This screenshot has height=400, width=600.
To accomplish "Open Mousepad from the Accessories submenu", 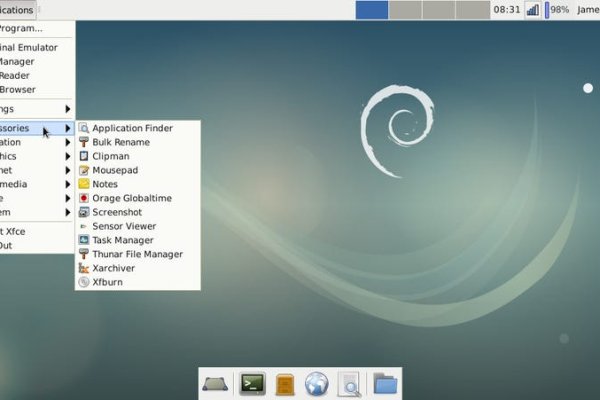I will 115,170.
